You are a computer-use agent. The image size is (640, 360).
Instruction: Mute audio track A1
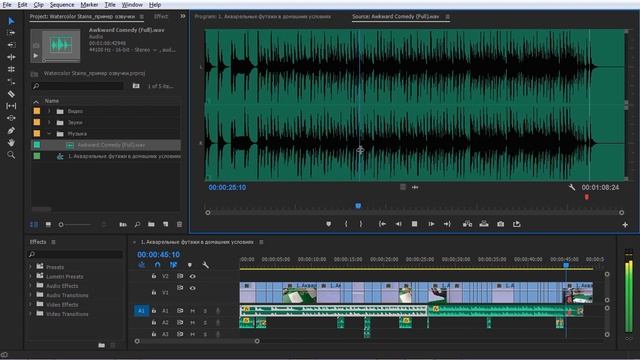point(193,311)
